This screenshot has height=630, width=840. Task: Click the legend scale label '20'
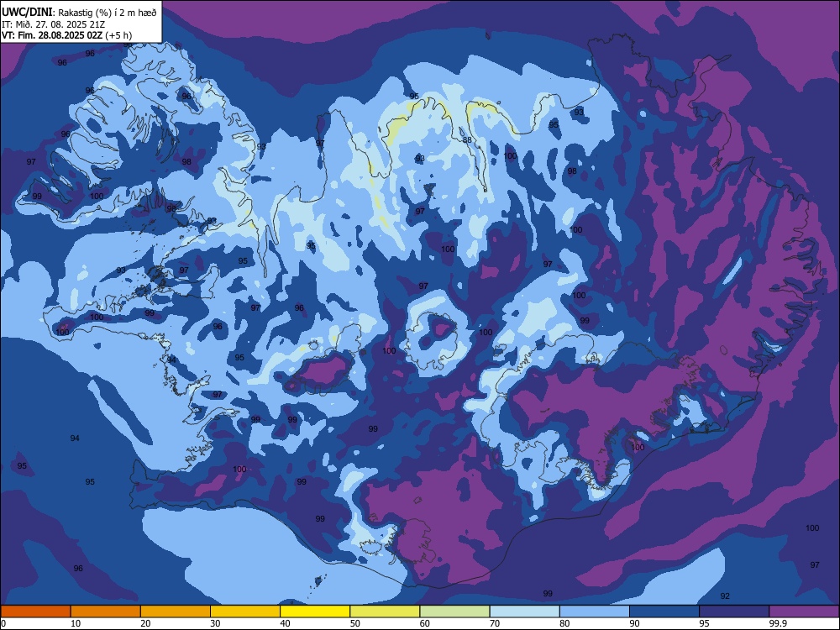145,623
